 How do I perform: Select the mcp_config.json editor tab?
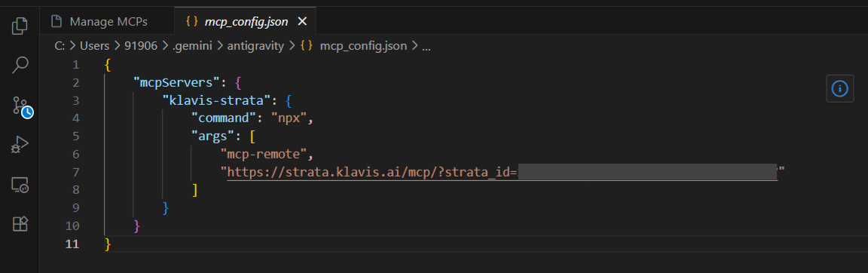[x=245, y=22]
